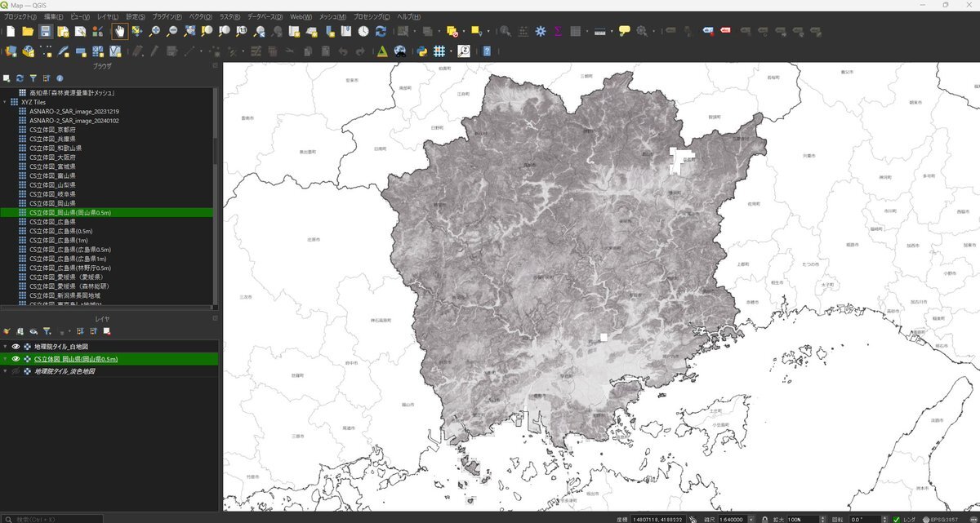980x523 pixels.
Task: Click the Z magnifier plugin icon
Action: pos(464,51)
